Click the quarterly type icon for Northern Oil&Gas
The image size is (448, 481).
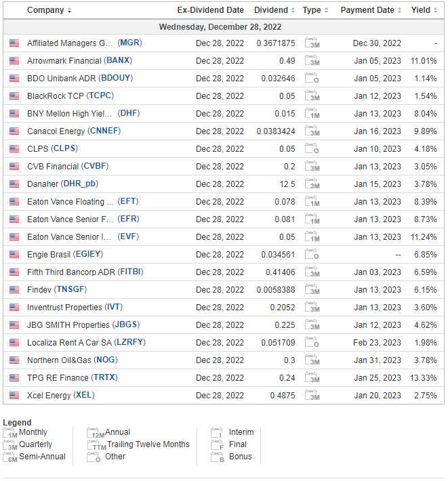[312, 360]
